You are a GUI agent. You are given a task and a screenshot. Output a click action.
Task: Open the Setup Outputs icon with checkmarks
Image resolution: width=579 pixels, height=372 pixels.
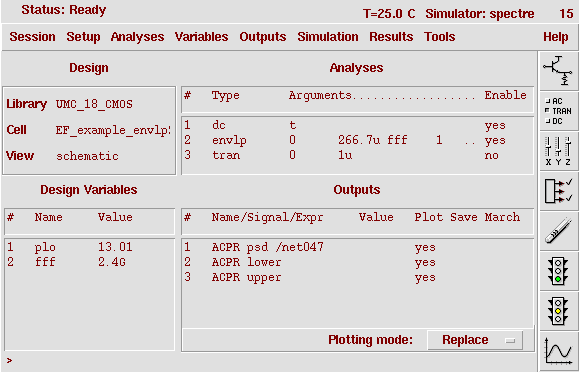[x=558, y=191]
